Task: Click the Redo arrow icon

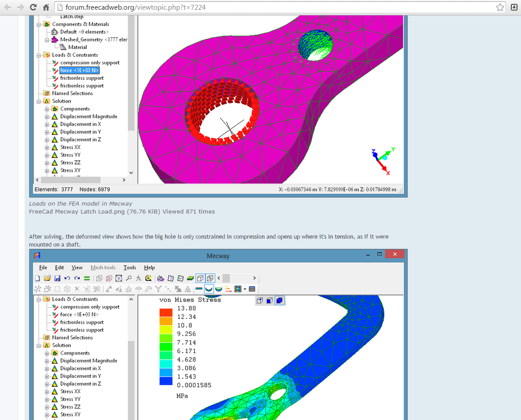Action: click(x=77, y=278)
